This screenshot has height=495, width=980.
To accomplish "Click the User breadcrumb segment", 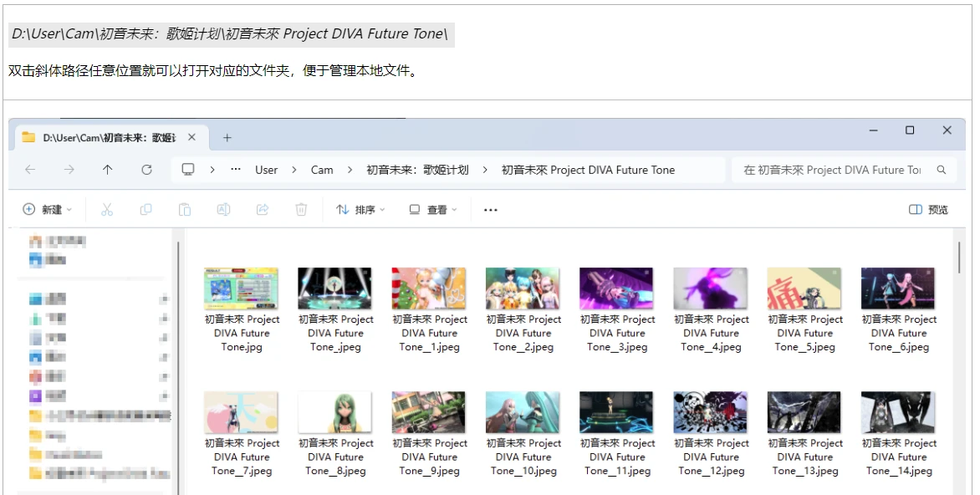I will [266, 170].
